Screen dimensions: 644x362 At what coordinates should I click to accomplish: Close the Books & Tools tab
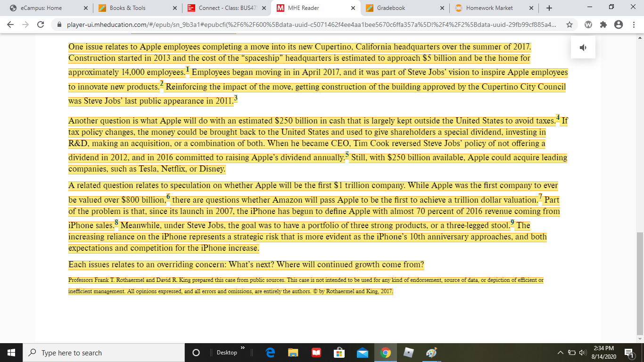[x=174, y=8]
